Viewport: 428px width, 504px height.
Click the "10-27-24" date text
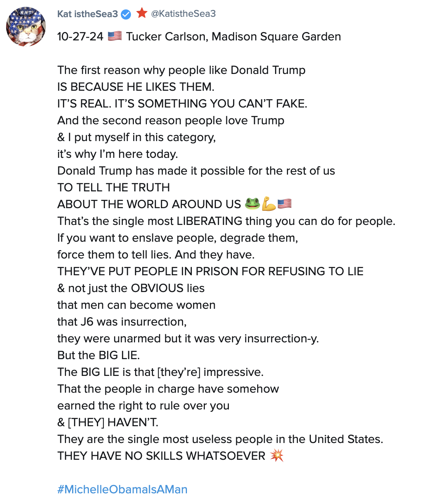80,37
